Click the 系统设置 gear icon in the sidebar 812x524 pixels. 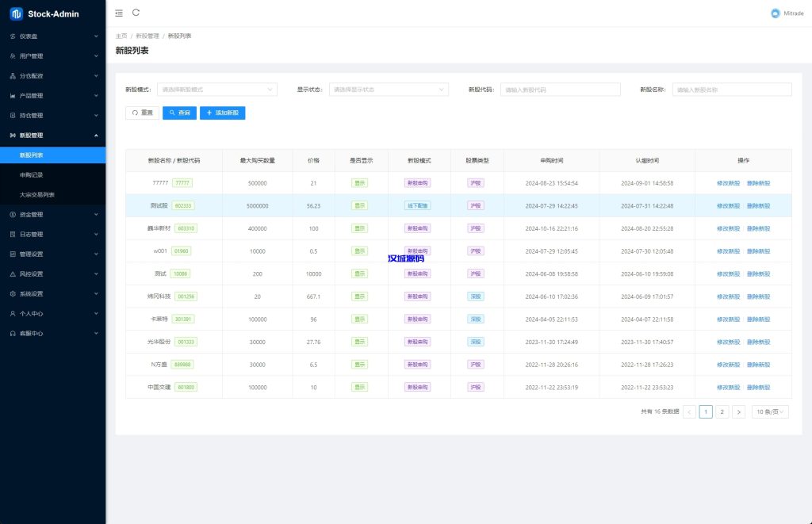(x=13, y=294)
